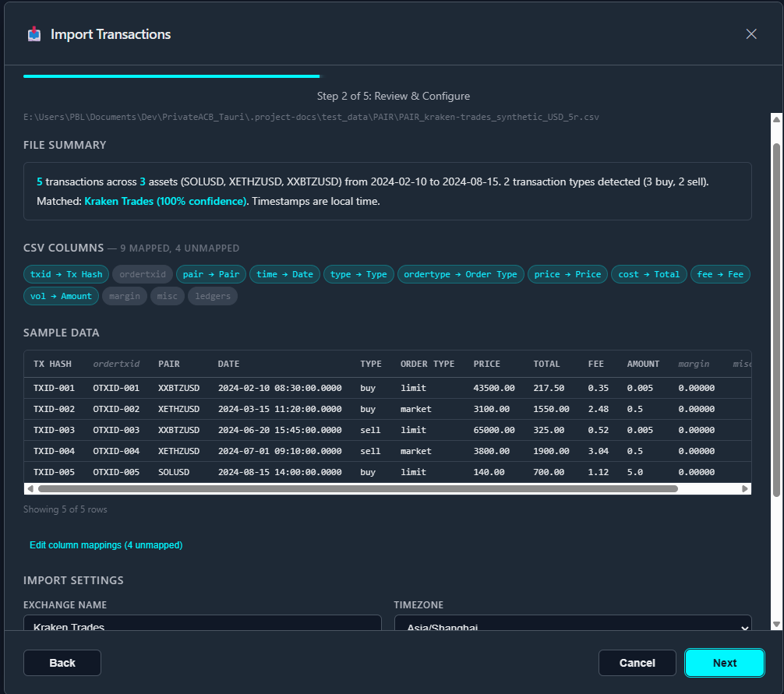Click the dialog scrollbar's up arrow

pos(776,119)
